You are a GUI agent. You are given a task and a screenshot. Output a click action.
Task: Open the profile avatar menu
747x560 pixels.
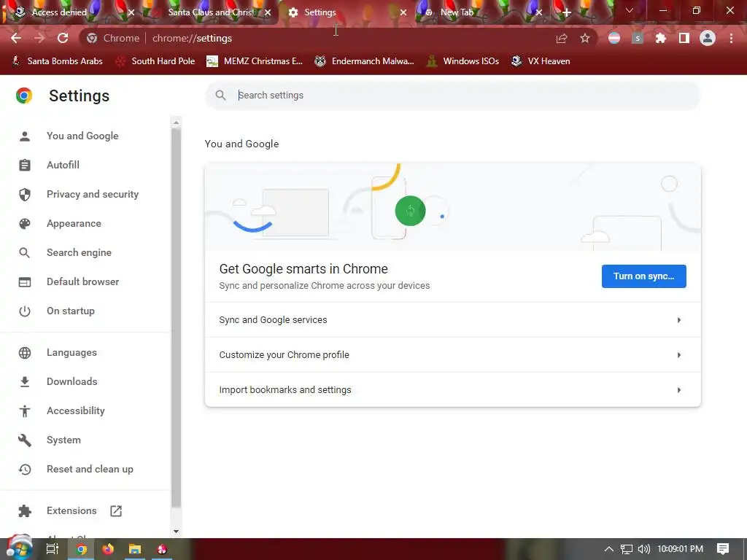point(708,38)
